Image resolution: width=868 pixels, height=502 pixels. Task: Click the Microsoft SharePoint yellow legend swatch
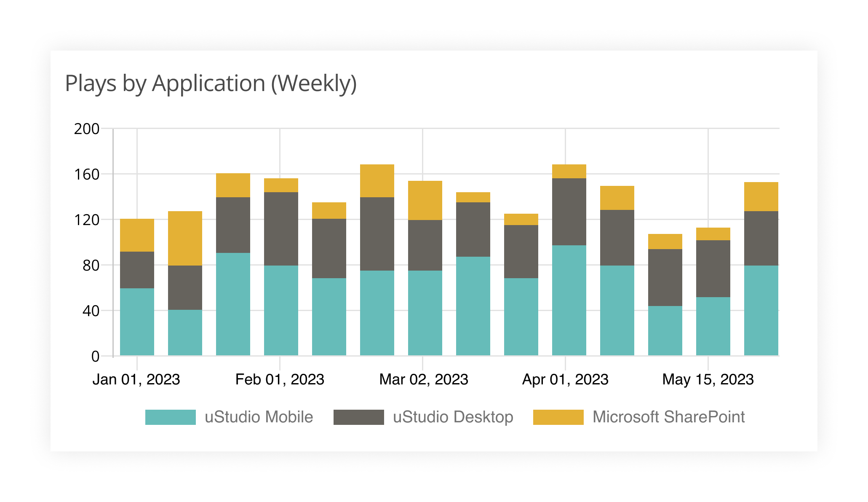pyautogui.click(x=558, y=417)
